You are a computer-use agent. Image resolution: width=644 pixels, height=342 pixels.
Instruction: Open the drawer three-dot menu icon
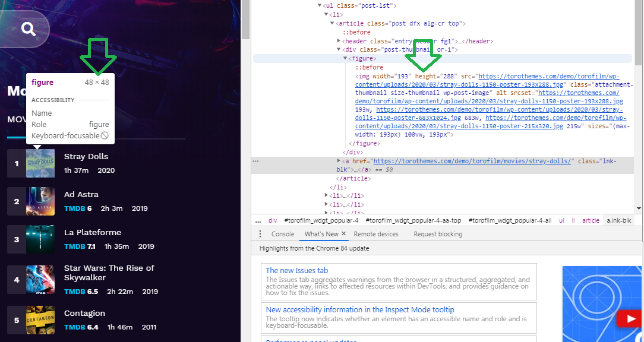point(260,234)
